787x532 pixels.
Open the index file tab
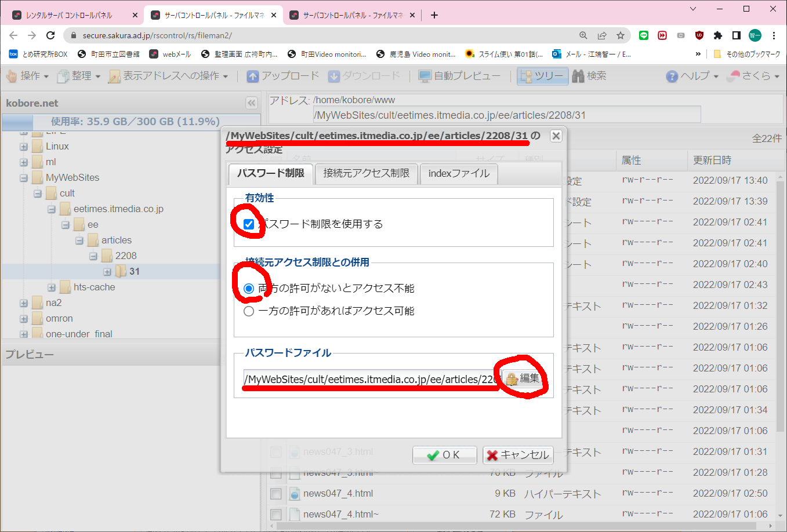458,173
